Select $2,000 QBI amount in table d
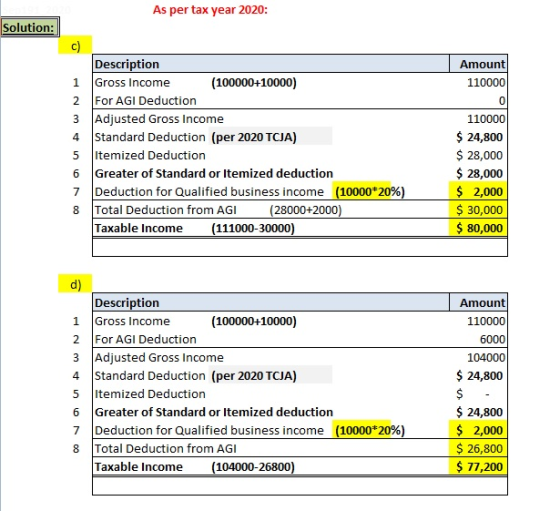The width and height of the screenshot is (560, 511). pos(479,430)
